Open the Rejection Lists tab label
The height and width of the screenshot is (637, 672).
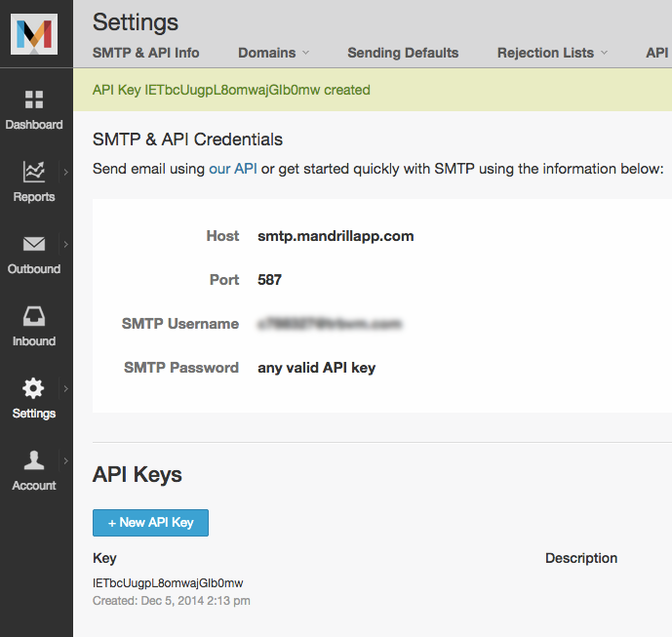click(x=545, y=53)
